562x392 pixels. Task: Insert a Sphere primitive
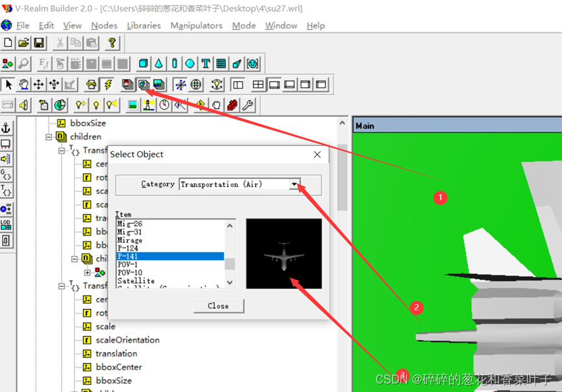pos(190,64)
